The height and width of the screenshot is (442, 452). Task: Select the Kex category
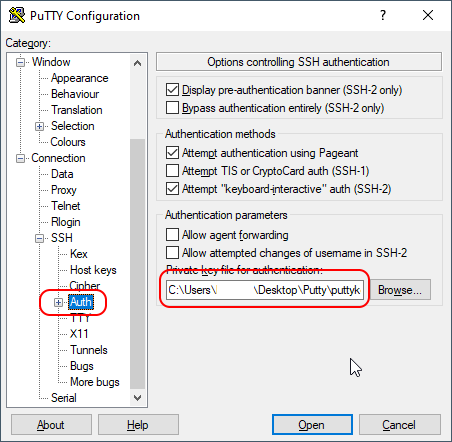(79, 254)
